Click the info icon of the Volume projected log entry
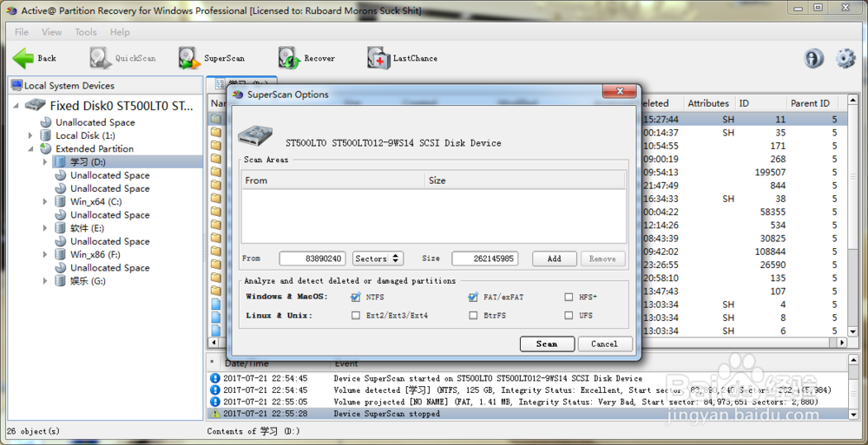This screenshot has height=445, width=868. click(214, 402)
